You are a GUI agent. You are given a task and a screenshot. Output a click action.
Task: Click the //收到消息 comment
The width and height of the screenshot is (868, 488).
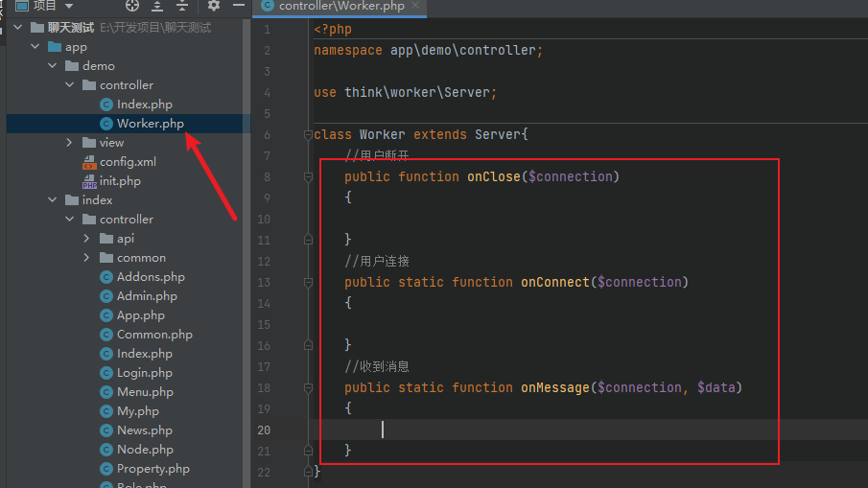377,367
